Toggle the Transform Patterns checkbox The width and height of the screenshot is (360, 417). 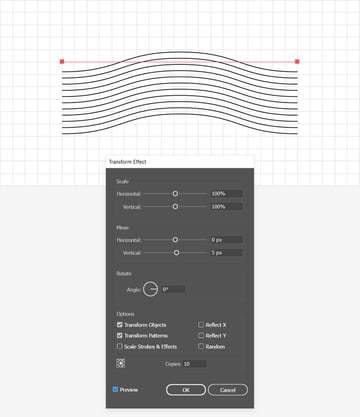119,335
